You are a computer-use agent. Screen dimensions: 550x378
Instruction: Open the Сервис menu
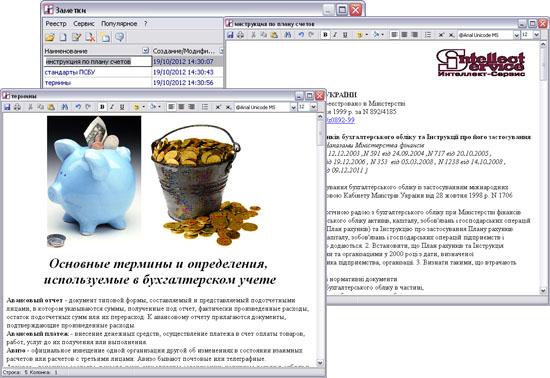[83, 23]
